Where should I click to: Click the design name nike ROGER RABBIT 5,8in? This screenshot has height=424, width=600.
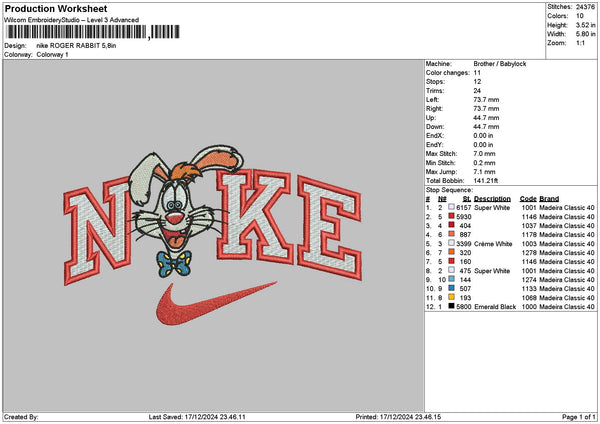coord(76,46)
